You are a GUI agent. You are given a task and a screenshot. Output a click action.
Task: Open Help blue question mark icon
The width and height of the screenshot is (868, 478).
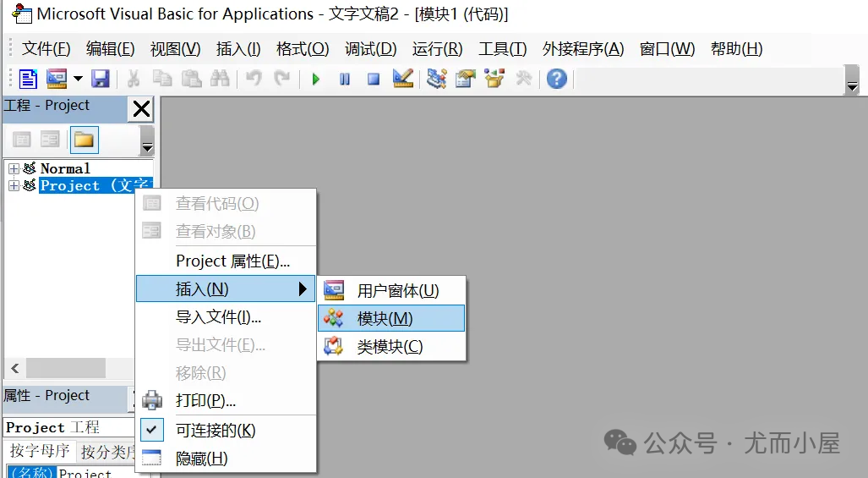(x=557, y=79)
